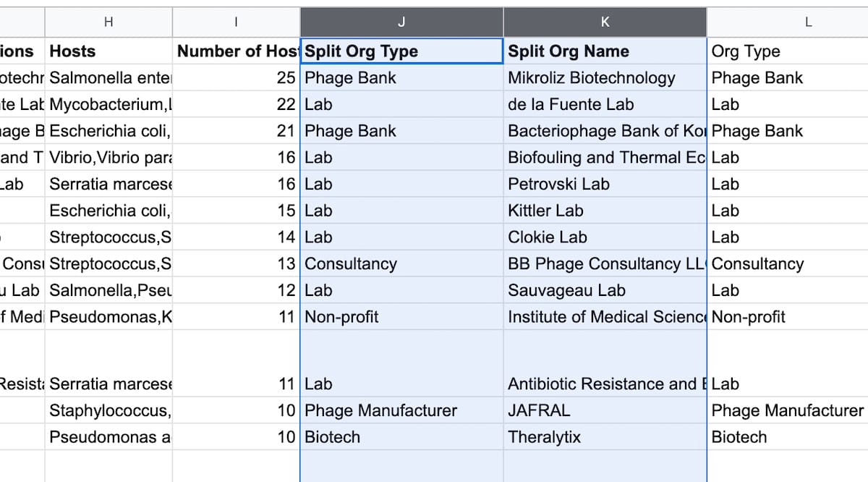
Task: Click the Mikroliz Biotechnology cell
Action: coord(605,77)
